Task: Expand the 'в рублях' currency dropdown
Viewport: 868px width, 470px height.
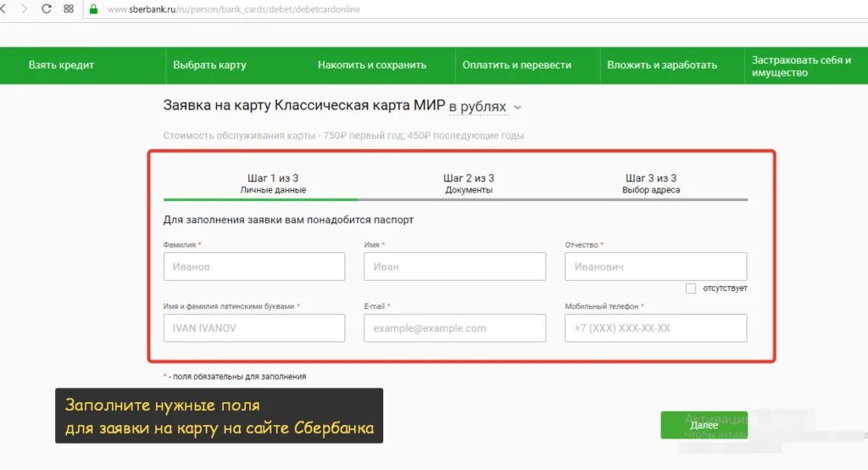Action: 485,106
